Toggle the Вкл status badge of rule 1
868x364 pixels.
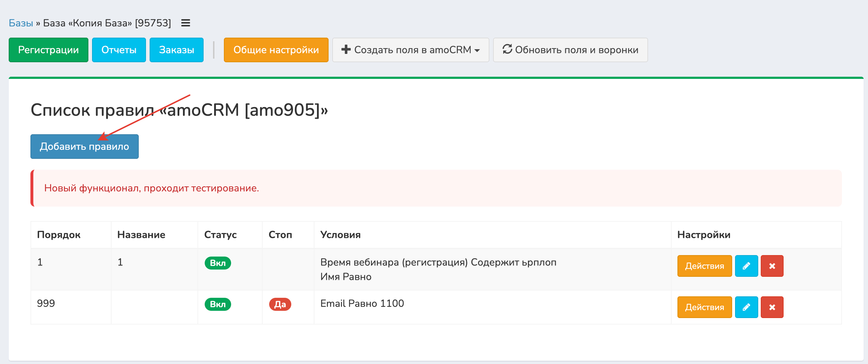point(218,263)
